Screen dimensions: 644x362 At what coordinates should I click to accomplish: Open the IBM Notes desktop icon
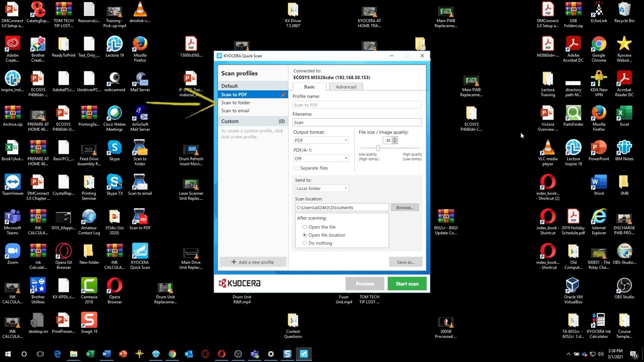click(x=624, y=151)
